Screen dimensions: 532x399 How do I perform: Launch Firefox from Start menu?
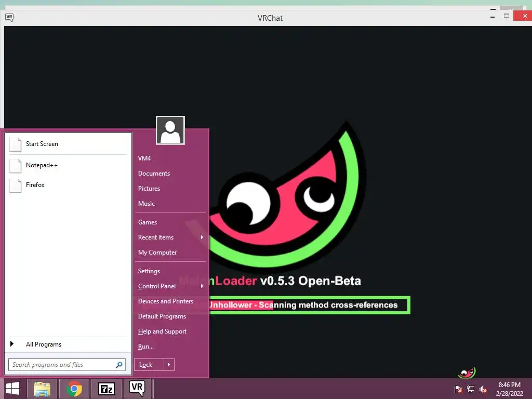click(35, 185)
